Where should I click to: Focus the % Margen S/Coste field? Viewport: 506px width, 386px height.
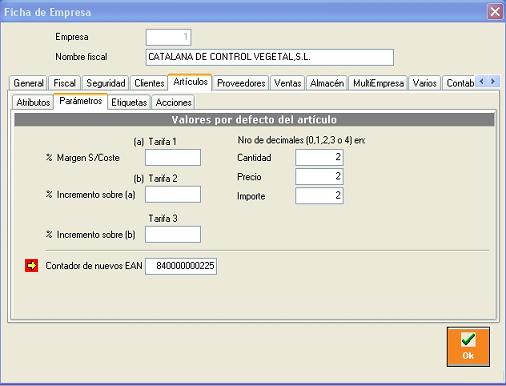pyautogui.click(x=173, y=158)
